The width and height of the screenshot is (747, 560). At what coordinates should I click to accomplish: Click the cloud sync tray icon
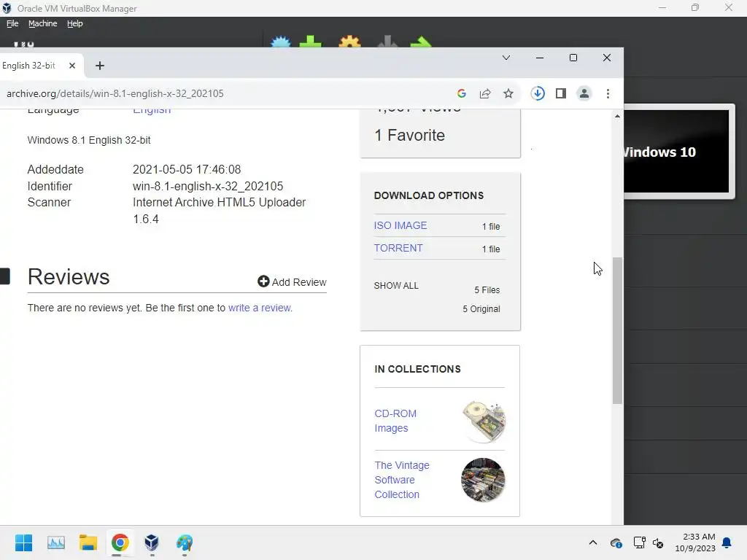pos(616,542)
